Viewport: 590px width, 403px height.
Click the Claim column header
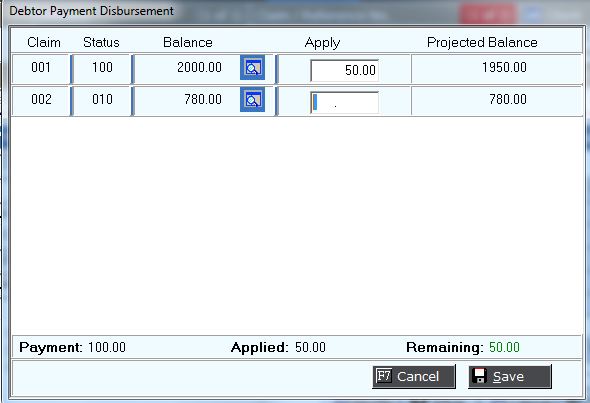click(44, 42)
